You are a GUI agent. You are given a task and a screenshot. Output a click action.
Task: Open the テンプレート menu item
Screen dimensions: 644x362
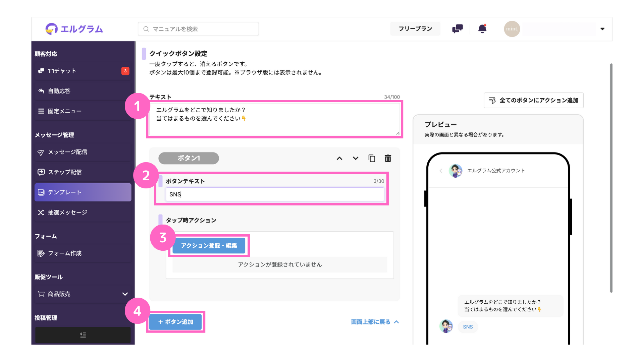[83, 192]
